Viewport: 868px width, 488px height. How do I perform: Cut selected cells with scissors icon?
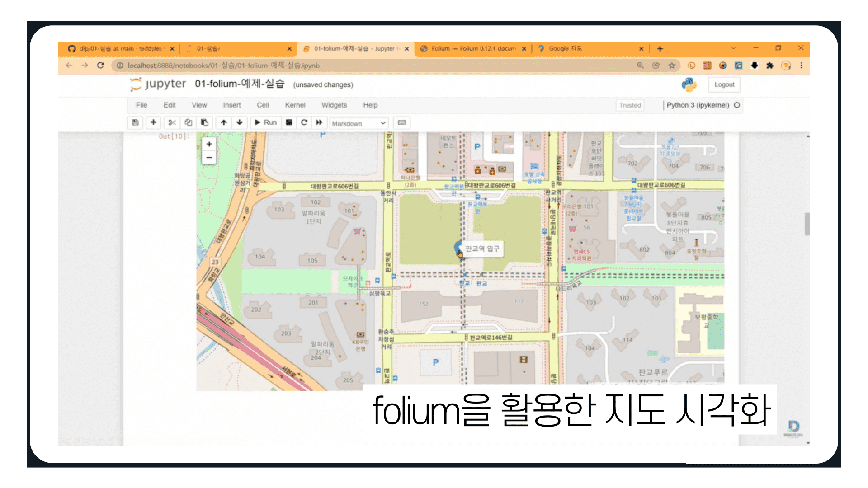[x=172, y=122]
